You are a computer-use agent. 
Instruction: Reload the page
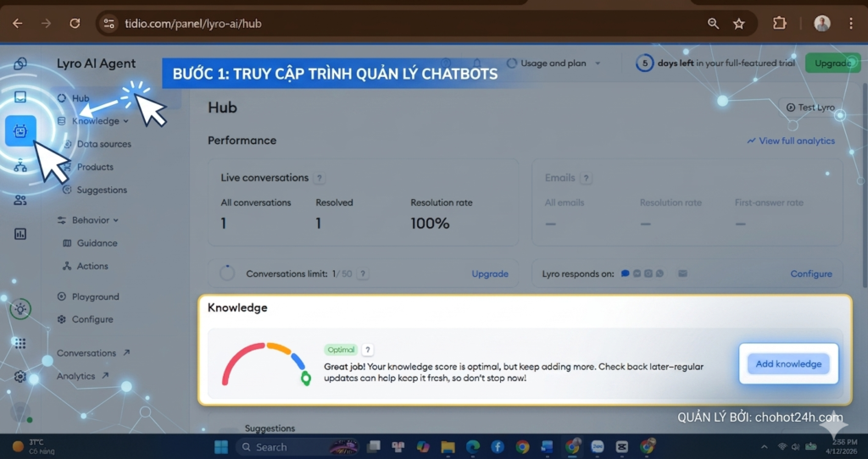(x=75, y=23)
